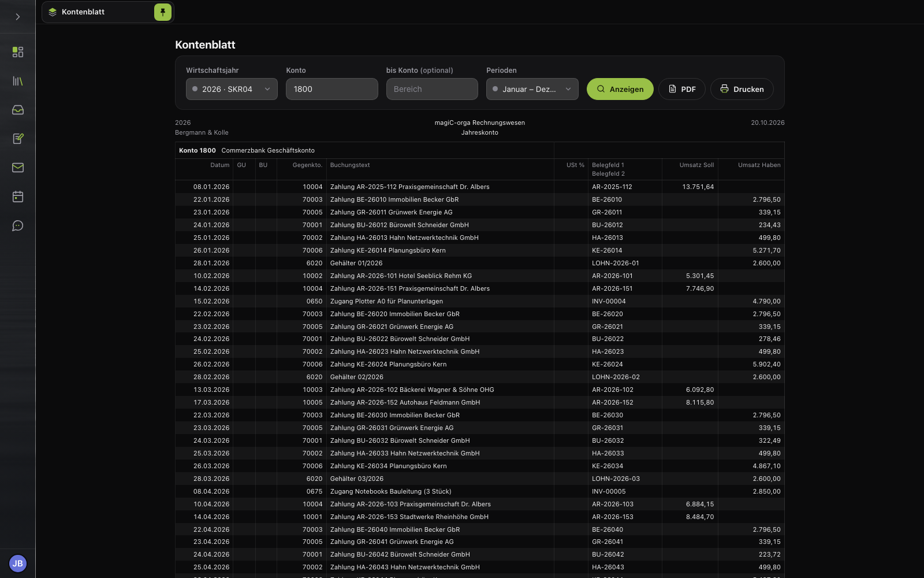Click the 5.902,40 Haben amount
This screenshot has height=578, width=924.
pyautogui.click(x=766, y=364)
